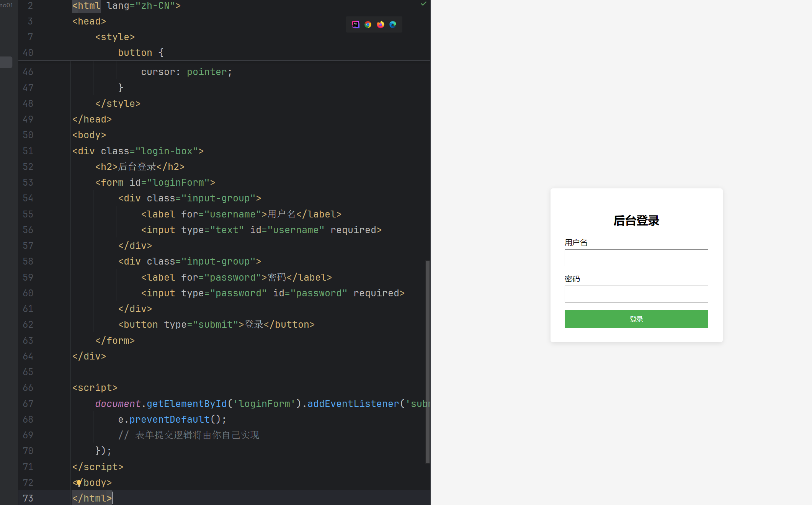Screen dimensions: 812x505
Task: Jump to sticky line '<style>'
Action: point(115,37)
